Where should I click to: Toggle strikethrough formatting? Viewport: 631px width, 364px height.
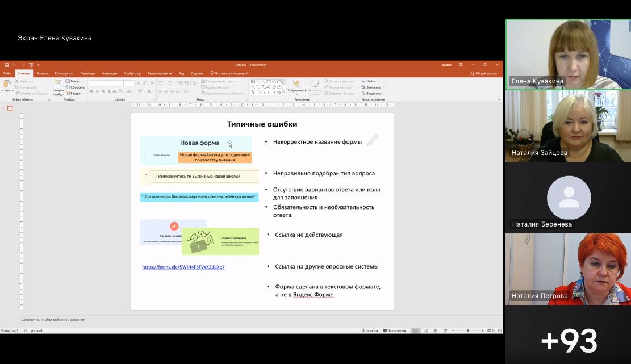(x=115, y=91)
